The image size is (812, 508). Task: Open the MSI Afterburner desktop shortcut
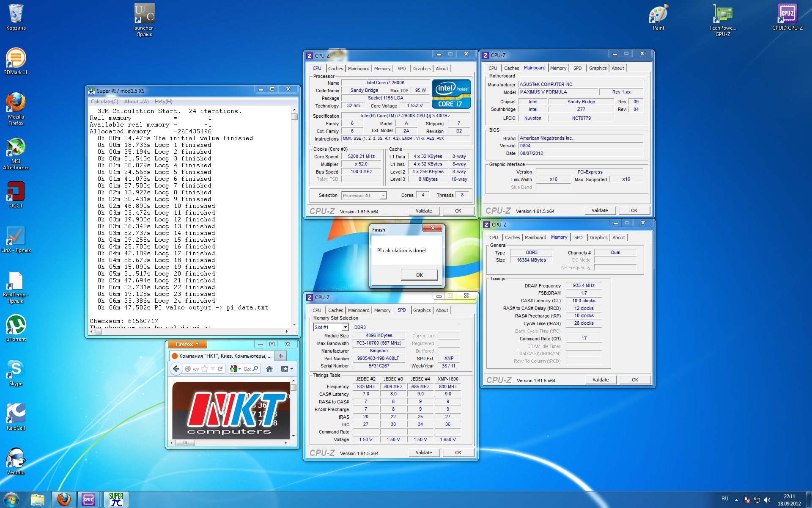(x=16, y=154)
